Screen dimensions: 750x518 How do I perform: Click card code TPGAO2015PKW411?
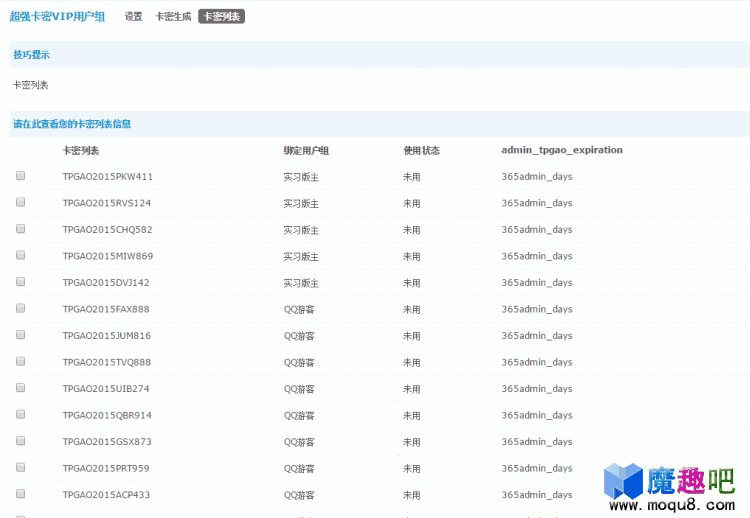tap(108, 176)
